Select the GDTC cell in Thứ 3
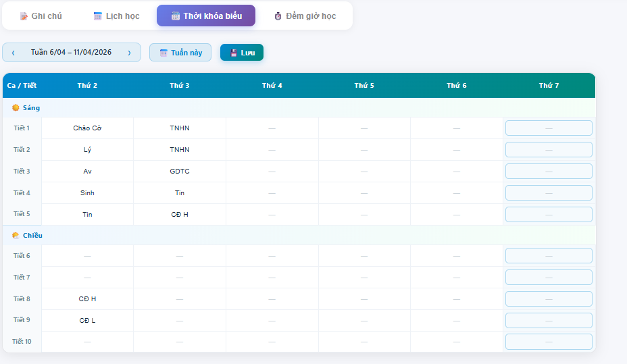The height and width of the screenshot is (364, 627). (180, 172)
